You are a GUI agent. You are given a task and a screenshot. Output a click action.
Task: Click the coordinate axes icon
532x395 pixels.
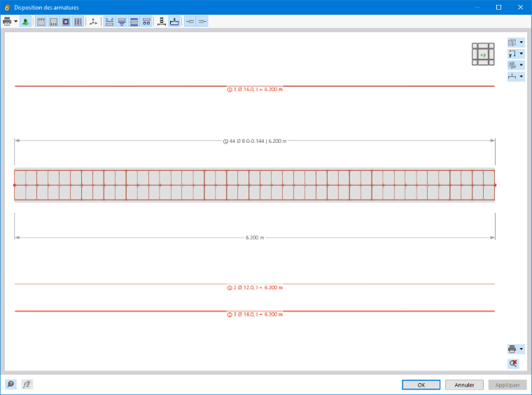93,22
